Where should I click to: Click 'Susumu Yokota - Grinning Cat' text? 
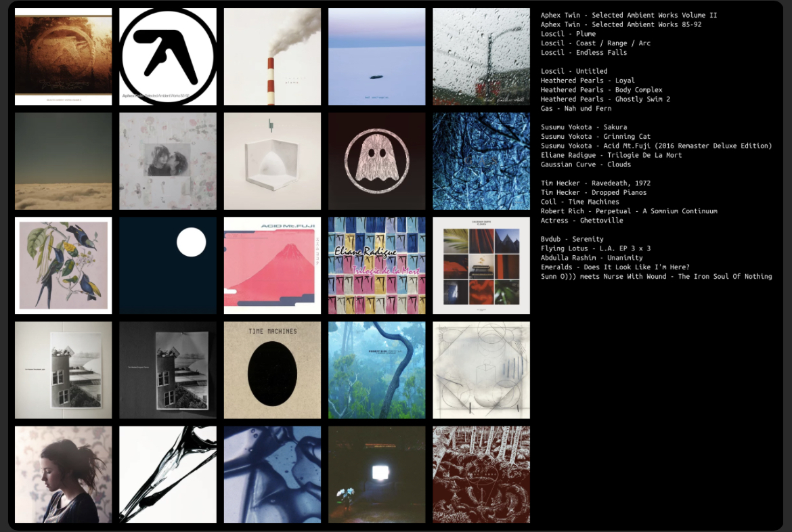point(596,137)
